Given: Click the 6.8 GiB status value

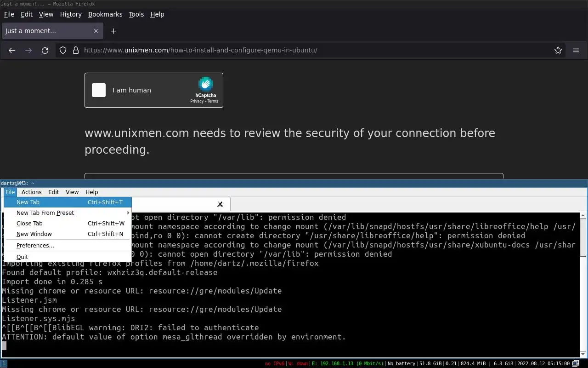Looking at the screenshot, I should pos(504,363).
